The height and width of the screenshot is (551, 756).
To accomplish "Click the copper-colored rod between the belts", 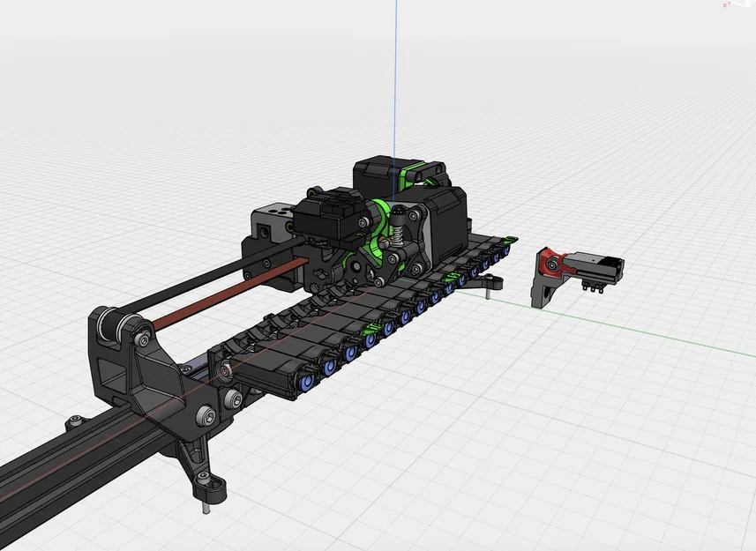I will point(230,293).
